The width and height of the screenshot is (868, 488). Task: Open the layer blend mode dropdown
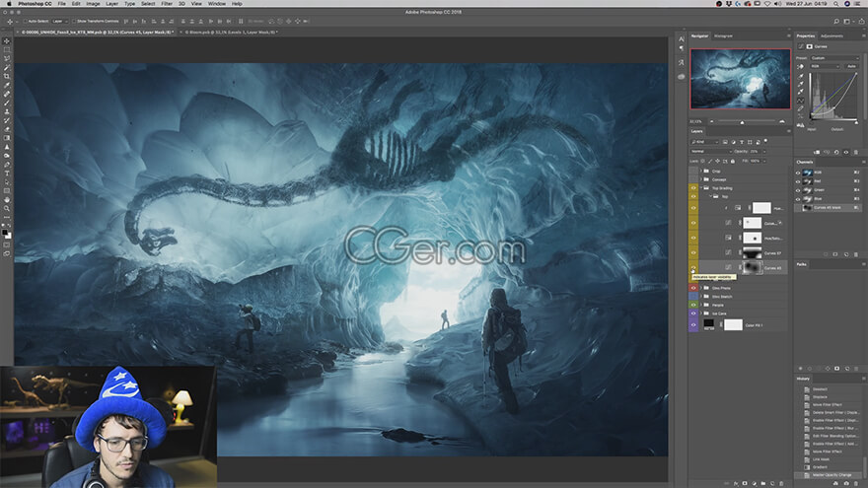click(711, 151)
